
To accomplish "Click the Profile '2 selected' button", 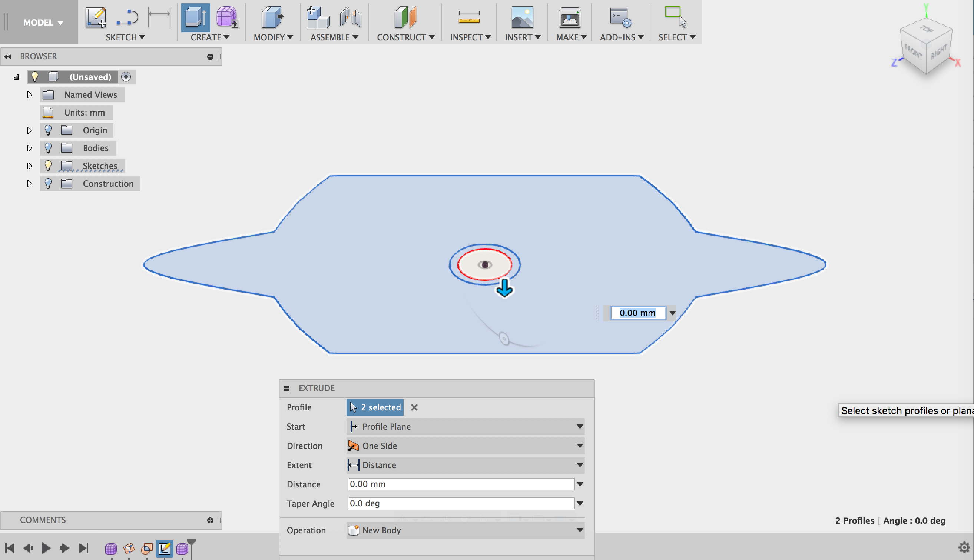I will 375,407.
